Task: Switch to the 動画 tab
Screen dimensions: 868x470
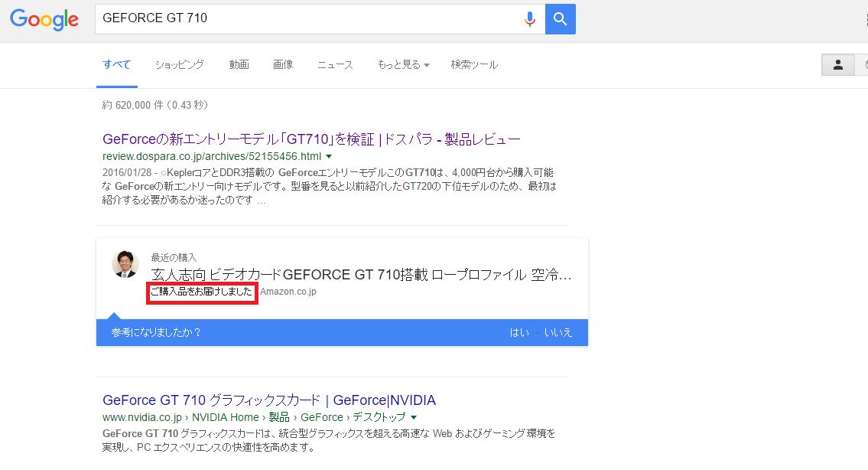Action: (239, 65)
